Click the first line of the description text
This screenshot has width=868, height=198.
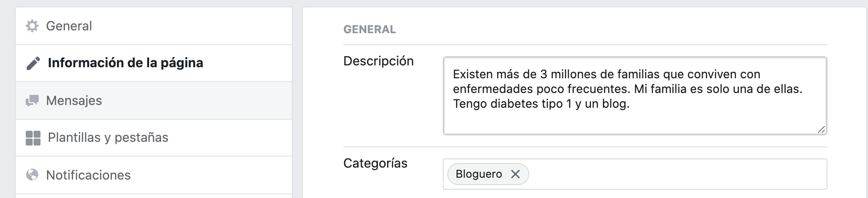(607, 74)
